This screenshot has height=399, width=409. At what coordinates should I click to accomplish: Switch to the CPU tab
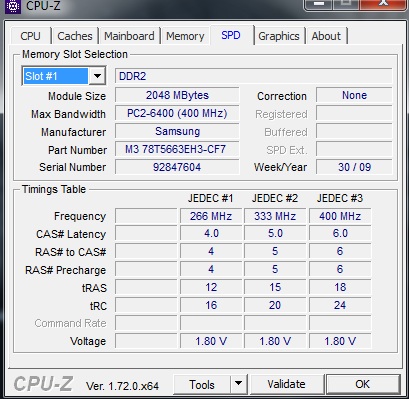[30, 36]
